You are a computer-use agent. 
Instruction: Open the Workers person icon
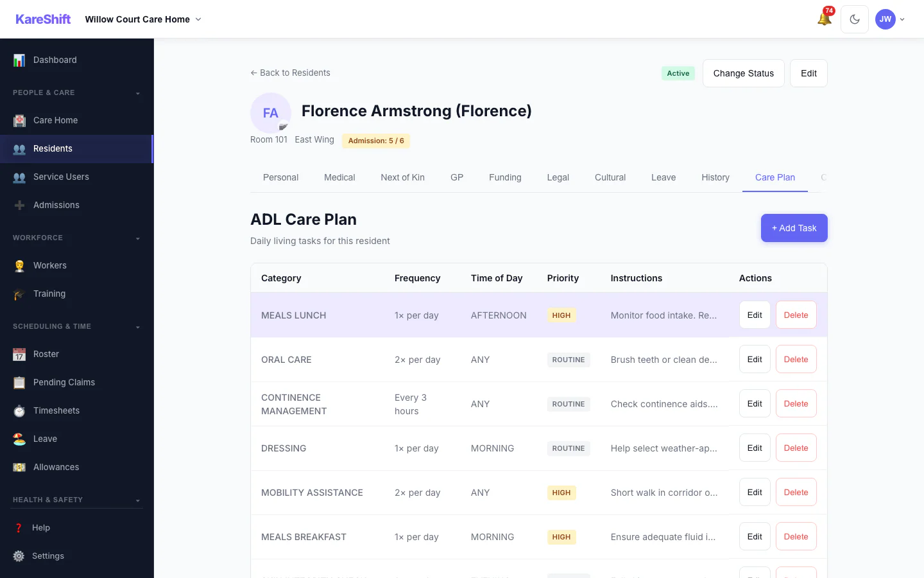click(x=19, y=266)
